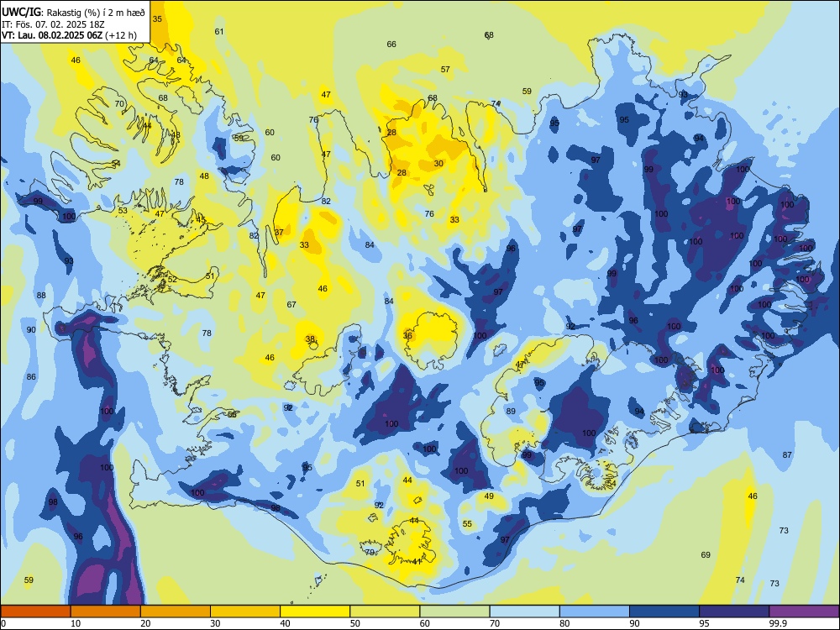Click the offshore value '87' in the southeast

coord(787,454)
